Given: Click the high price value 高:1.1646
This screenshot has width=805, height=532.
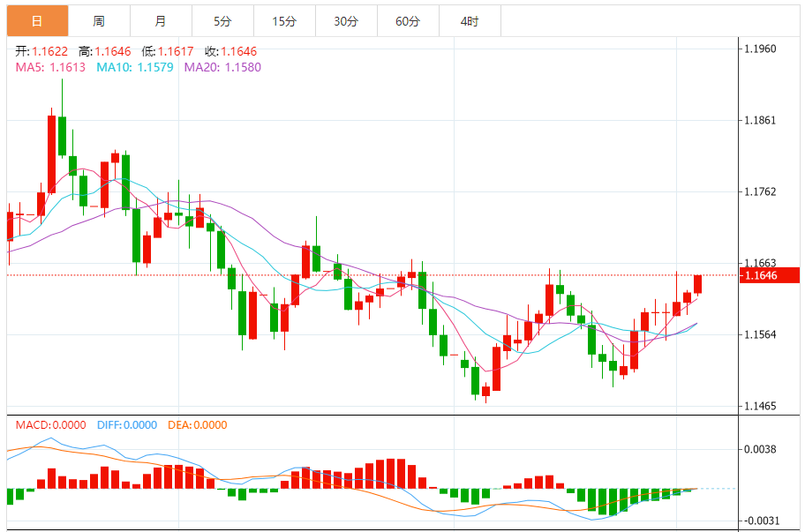Looking at the screenshot, I should 105,51.
